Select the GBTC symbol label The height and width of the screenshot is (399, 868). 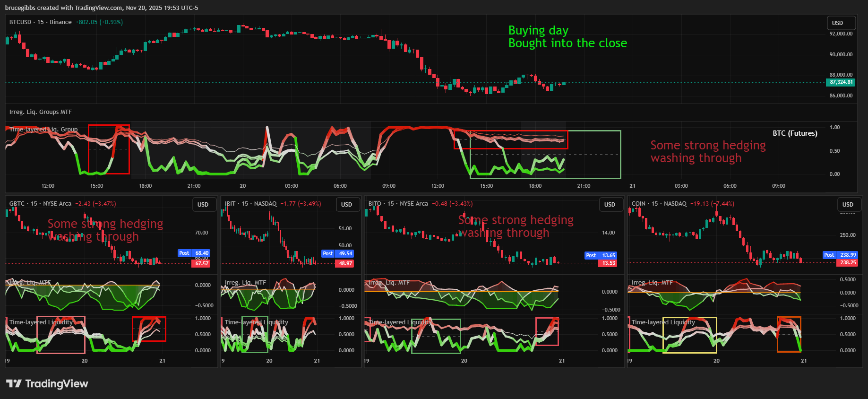[x=17, y=204]
